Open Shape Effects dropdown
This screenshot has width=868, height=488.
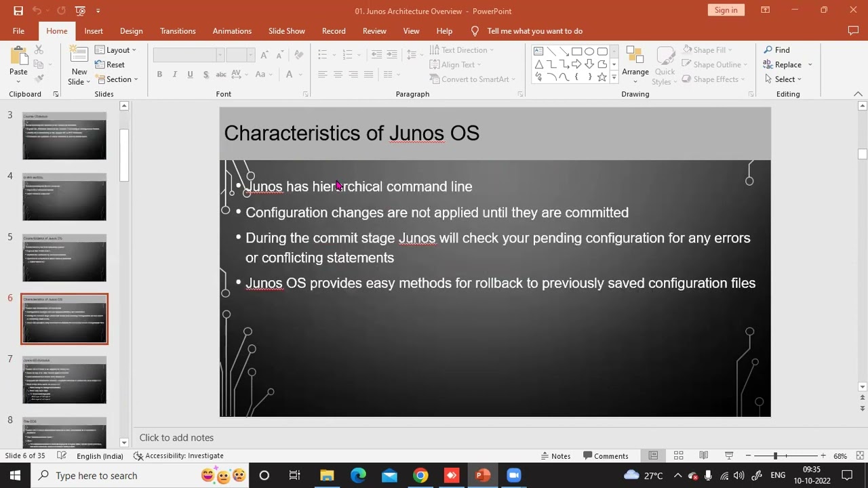[x=714, y=79]
